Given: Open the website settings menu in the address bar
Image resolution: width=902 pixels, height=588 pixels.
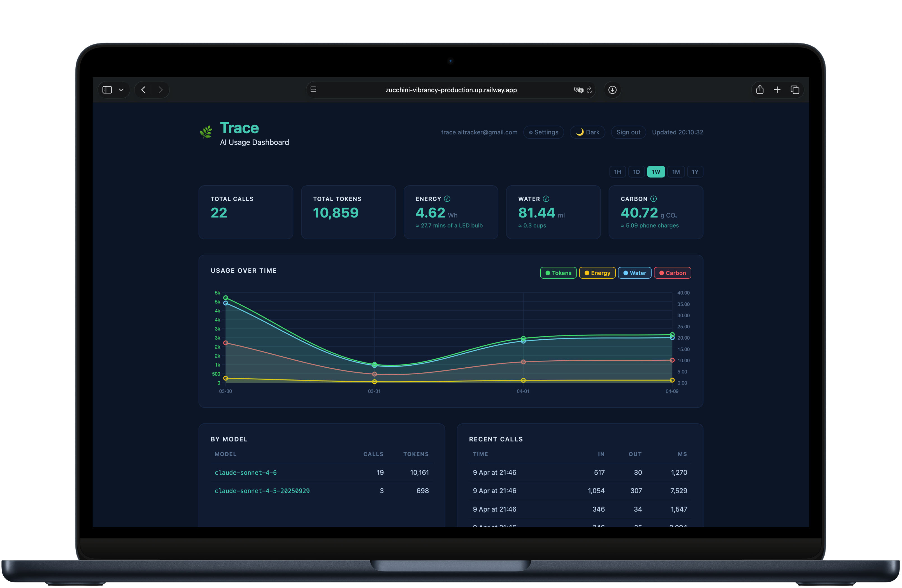Looking at the screenshot, I should 313,90.
